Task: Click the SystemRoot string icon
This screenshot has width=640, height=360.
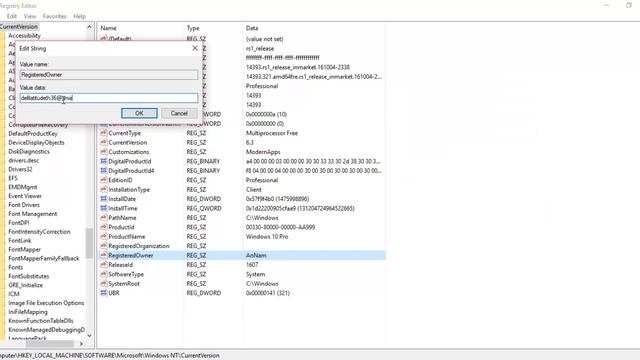Action: (104, 284)
